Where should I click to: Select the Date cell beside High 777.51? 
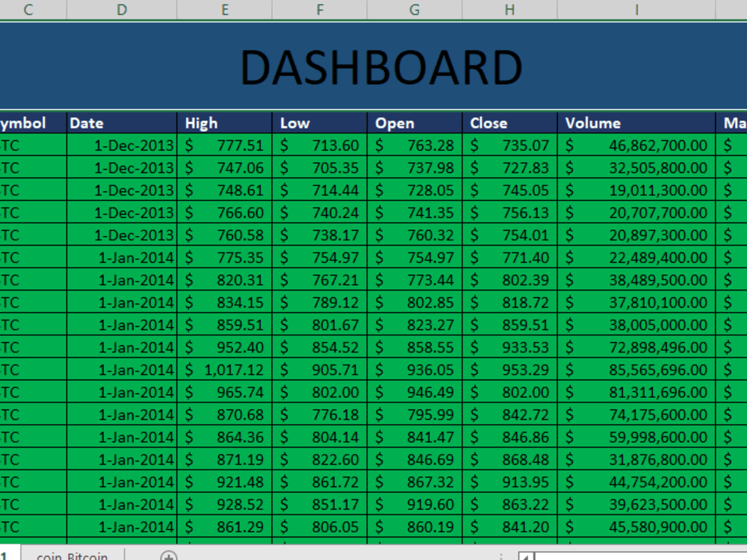click(122, 146)
